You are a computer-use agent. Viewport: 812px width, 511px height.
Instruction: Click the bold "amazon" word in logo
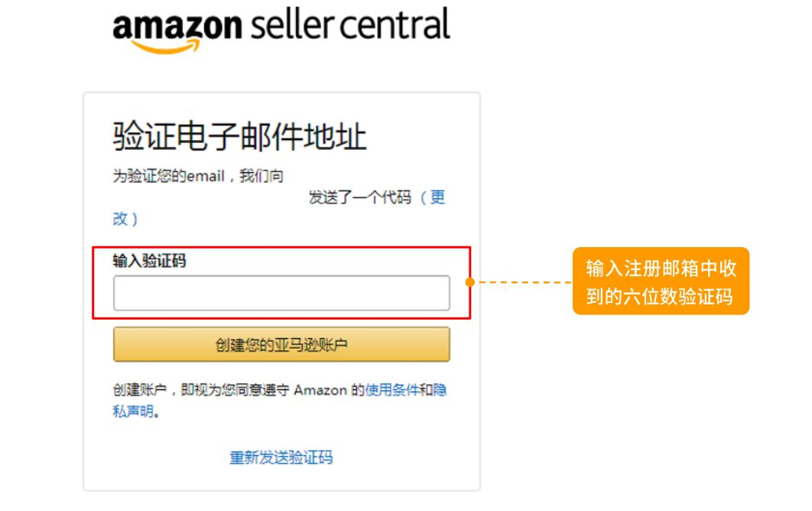pos(177,28)
